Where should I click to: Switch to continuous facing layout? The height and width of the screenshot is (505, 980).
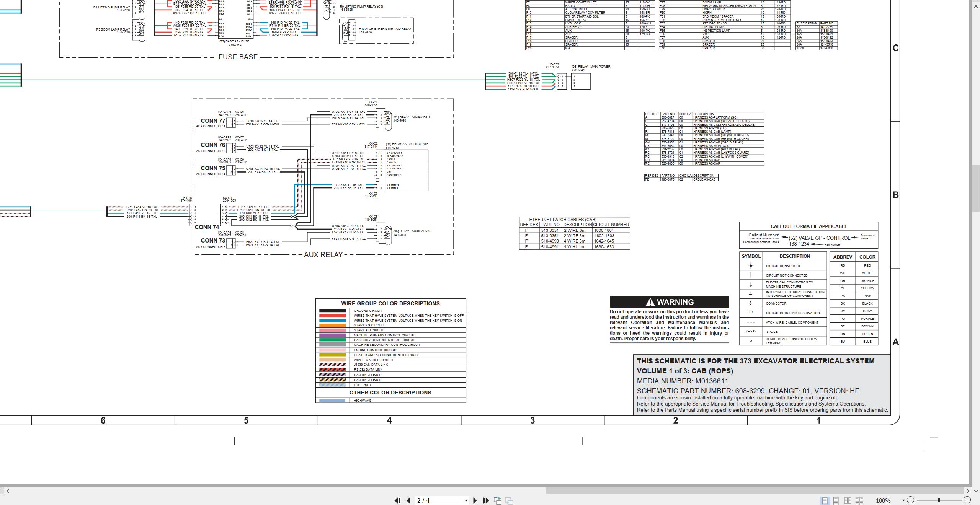pos(859,500)
